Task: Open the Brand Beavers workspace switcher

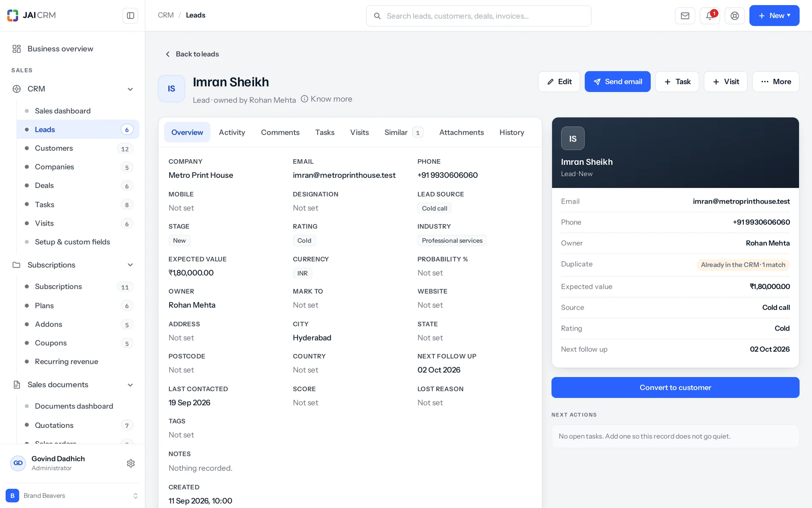Action: (x=72, y=496)
